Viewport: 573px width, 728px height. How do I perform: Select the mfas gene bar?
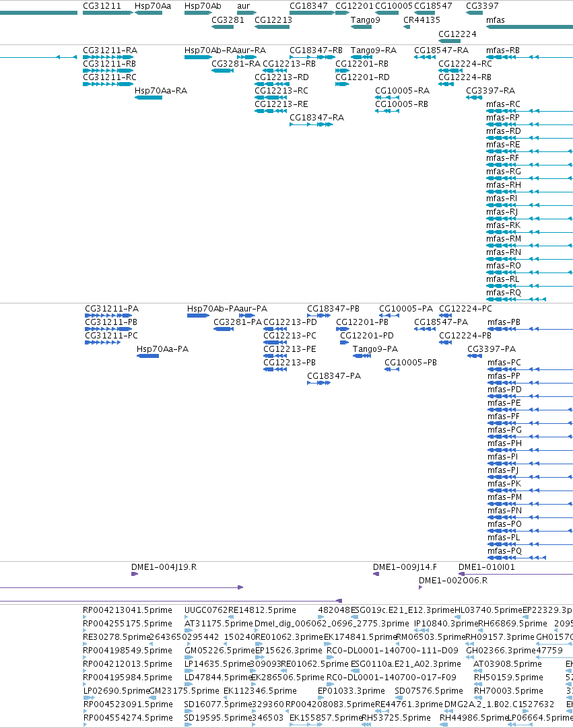[x=529, y=27]
